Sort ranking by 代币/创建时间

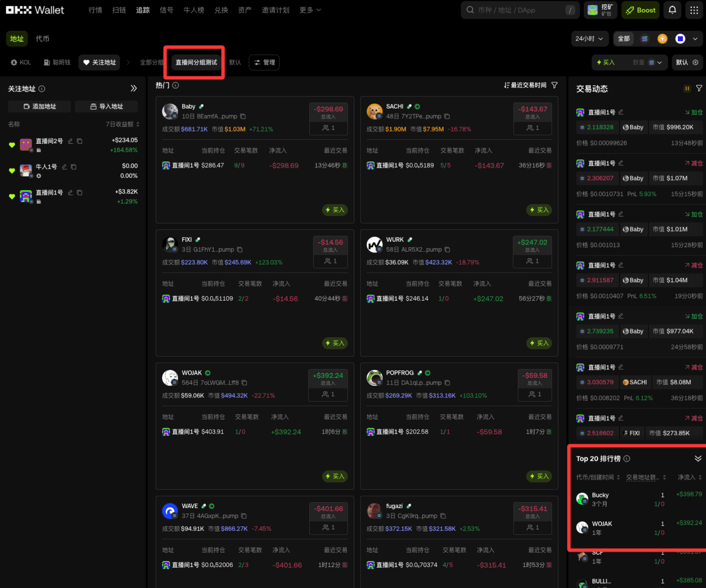point(598,477)
